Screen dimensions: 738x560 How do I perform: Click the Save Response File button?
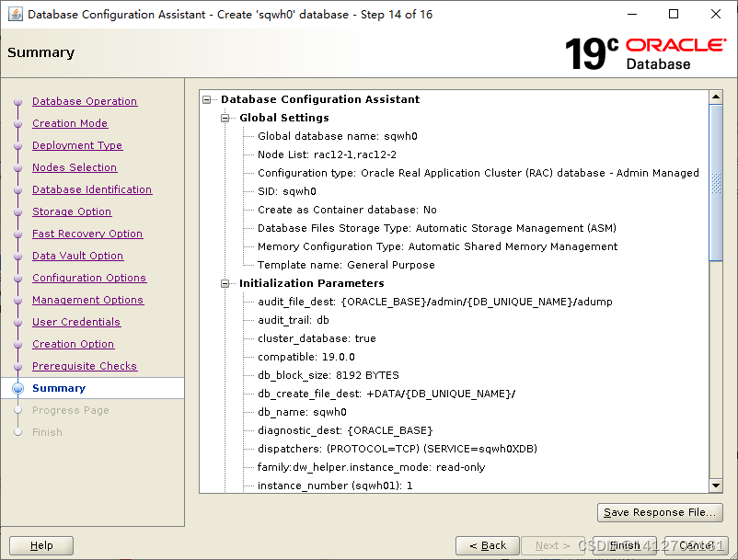click(x=660, y=512)
